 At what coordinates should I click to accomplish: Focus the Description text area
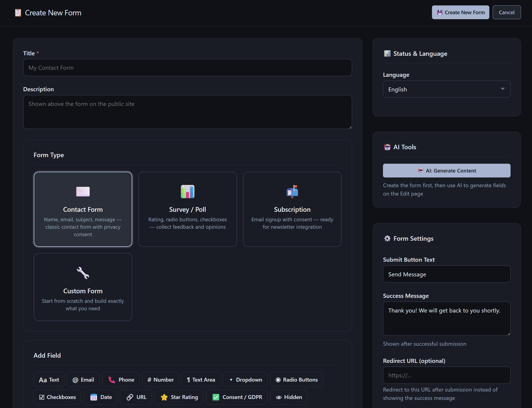click(187, 112)
